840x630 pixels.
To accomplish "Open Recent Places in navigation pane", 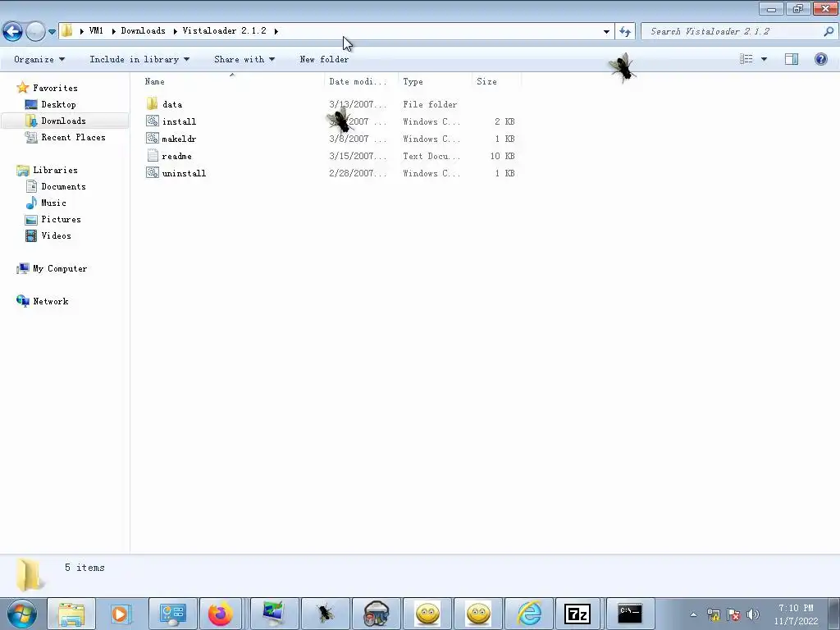I will (x=73, y=137).
